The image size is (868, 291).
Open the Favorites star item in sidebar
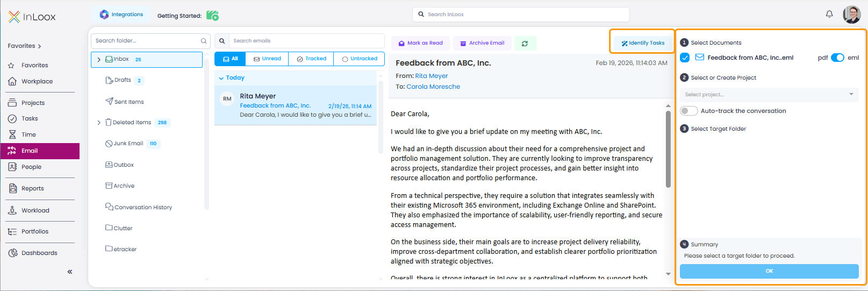coord(35,65)
